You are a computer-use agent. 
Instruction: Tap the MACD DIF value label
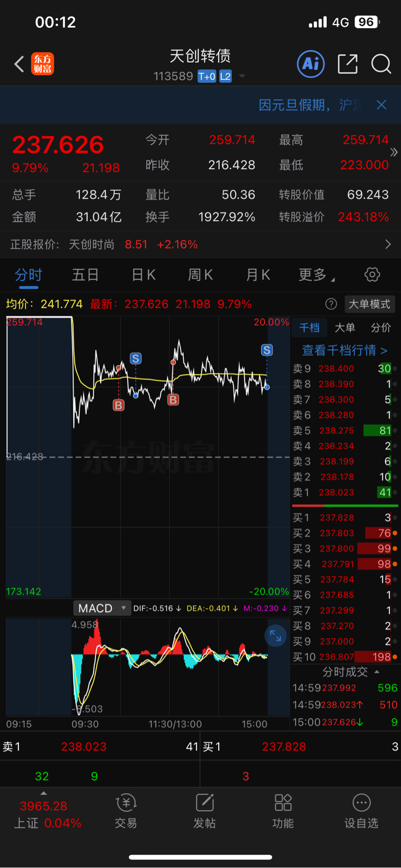coord(157,608)
